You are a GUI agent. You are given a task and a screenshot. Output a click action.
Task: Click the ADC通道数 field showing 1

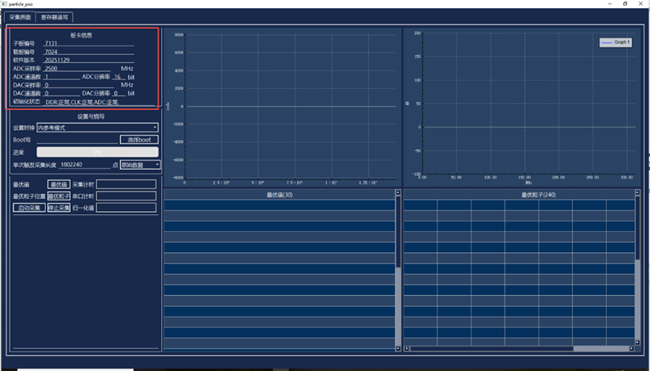click(x=61, y=77)
